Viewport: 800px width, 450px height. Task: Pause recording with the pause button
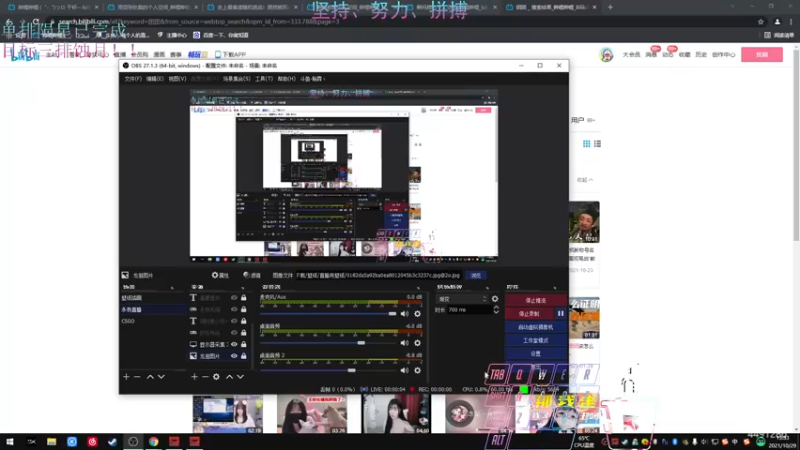pos(561,314)
